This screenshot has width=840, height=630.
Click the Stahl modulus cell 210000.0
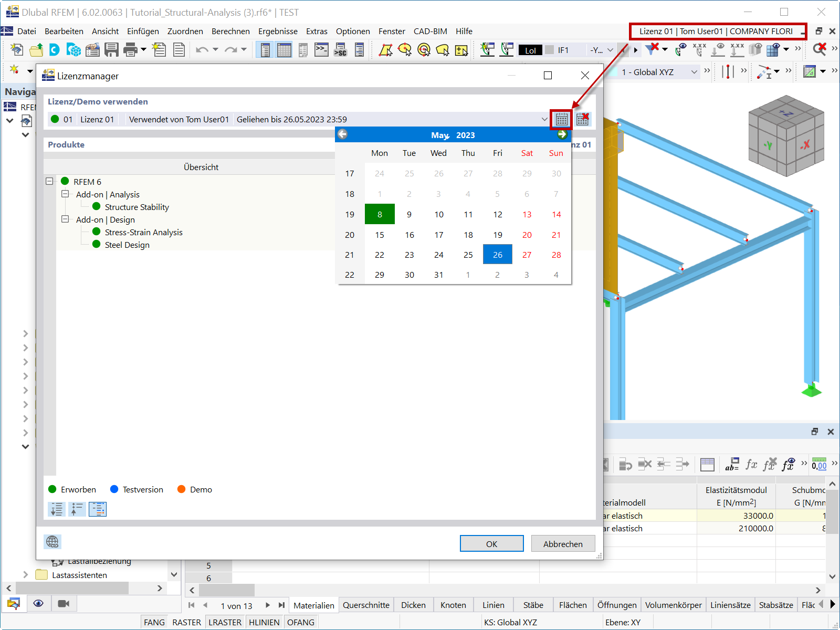(736, 528)
